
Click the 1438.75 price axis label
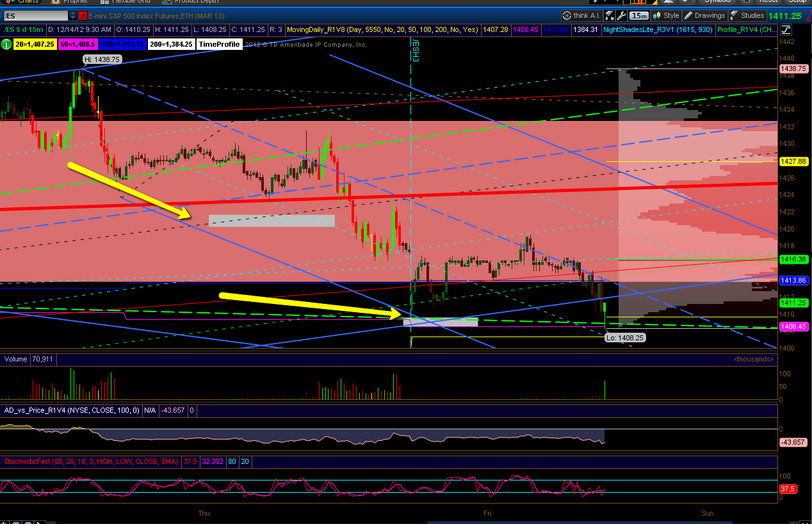point(793,68)
